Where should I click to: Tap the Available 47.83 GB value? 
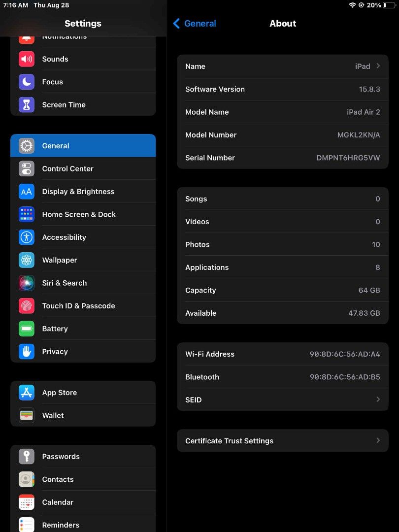364,313
